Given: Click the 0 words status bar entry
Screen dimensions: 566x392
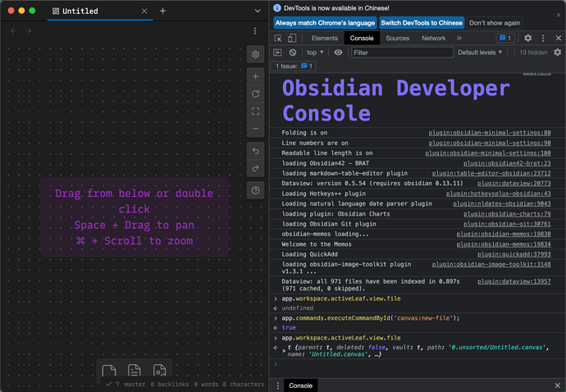Looking at the screenshot, I should [206, 384].
